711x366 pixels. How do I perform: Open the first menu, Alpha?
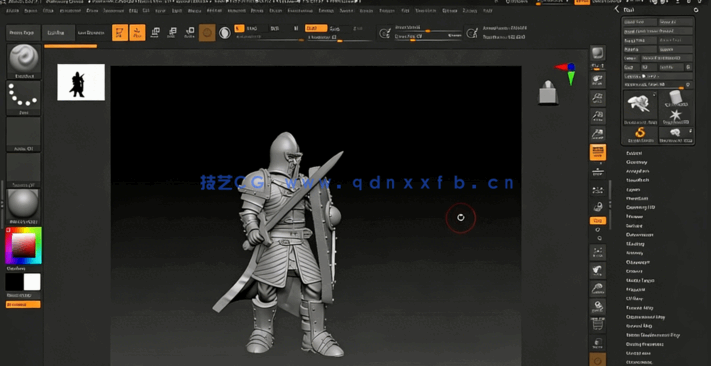(x=13, y=10)
